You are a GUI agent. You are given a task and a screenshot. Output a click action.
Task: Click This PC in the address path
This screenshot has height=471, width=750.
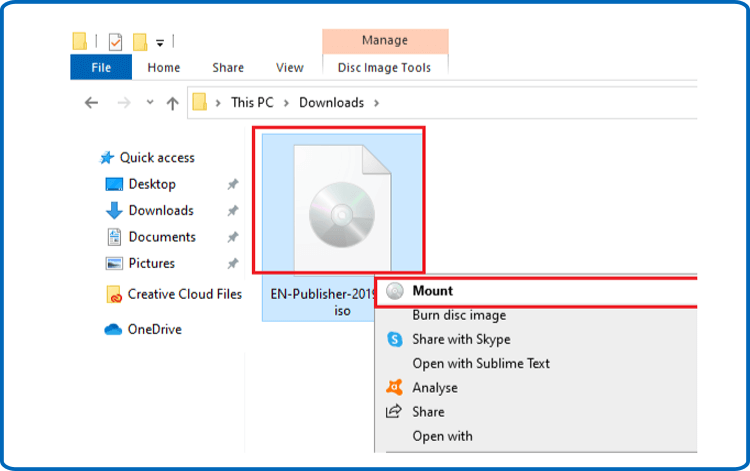(x=252, y=102)
